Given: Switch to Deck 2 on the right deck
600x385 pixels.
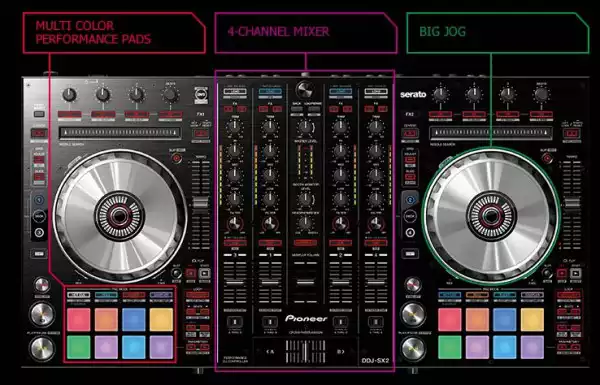Looking at the screenshot, I should [x=410, y=200].
